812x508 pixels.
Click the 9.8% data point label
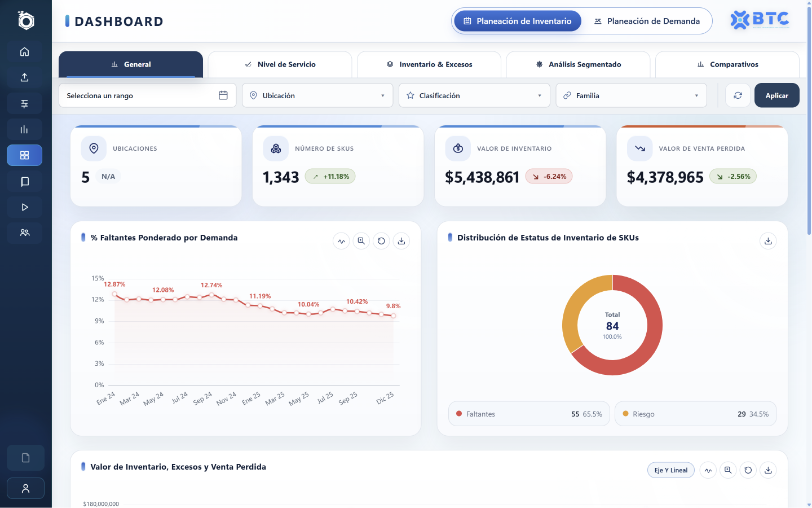click(394, 306)
